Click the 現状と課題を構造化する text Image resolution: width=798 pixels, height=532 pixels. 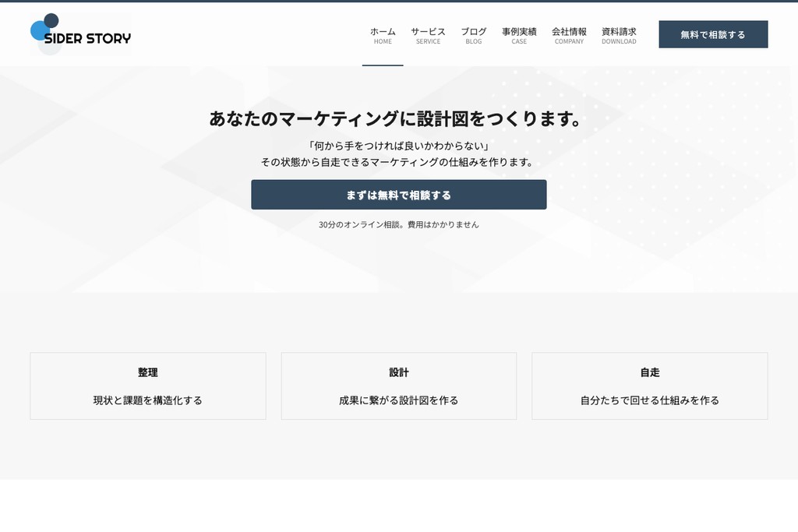[147, 399]
